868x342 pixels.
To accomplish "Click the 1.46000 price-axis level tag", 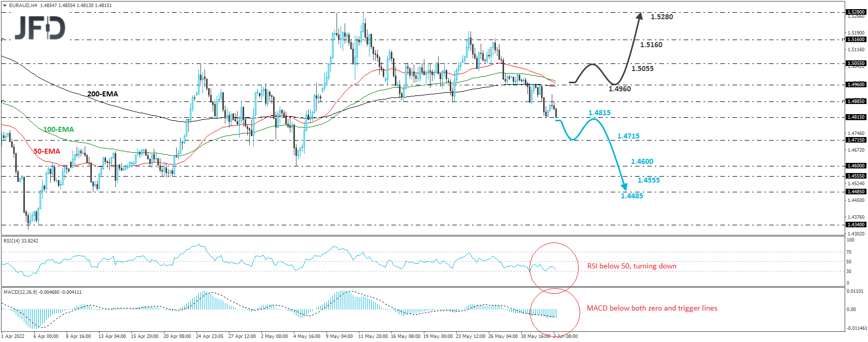I will (x=856, y=166).
